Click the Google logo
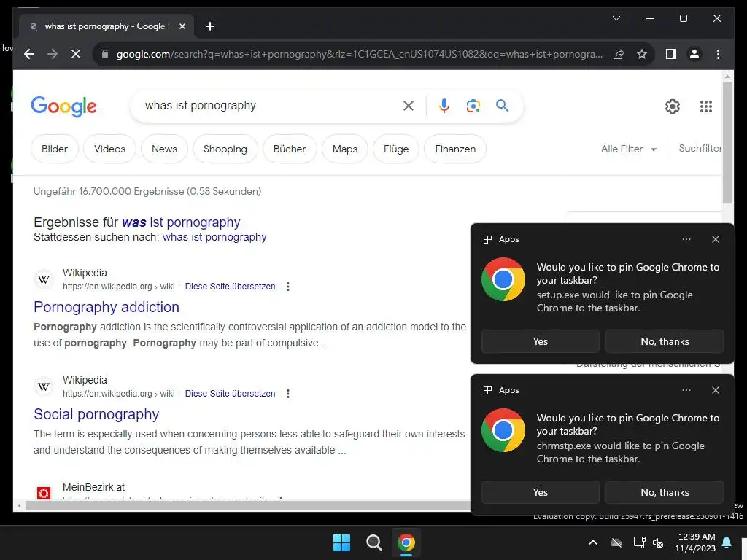The width and height of the screenshot is (747, 560). pyautogui.click(x=64, y=106)
